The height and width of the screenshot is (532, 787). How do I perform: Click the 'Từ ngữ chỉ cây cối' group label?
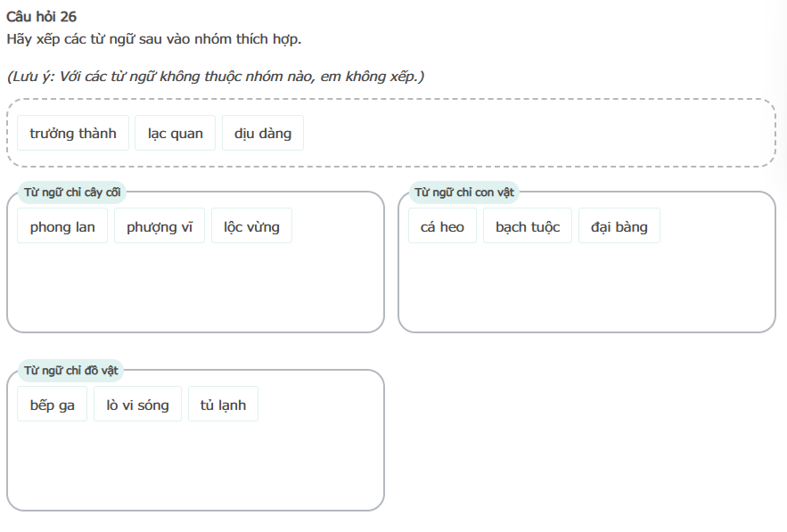pyautogui.click(x=72, y=192)
